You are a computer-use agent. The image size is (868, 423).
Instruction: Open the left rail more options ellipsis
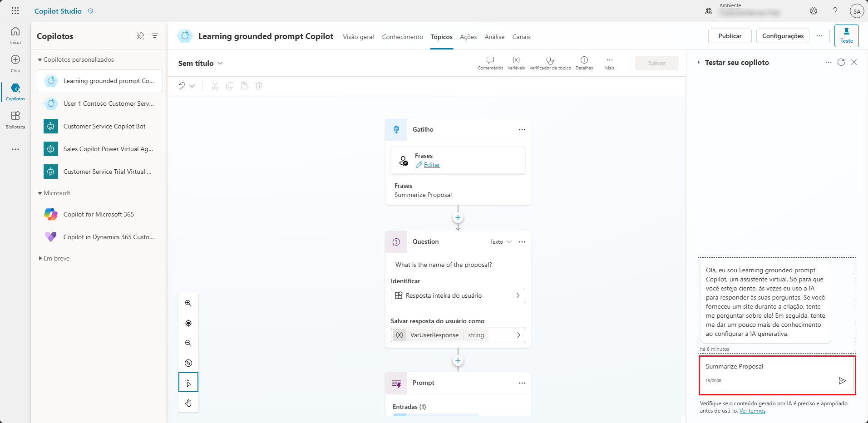pyautogui.click(x=15, y=149)
